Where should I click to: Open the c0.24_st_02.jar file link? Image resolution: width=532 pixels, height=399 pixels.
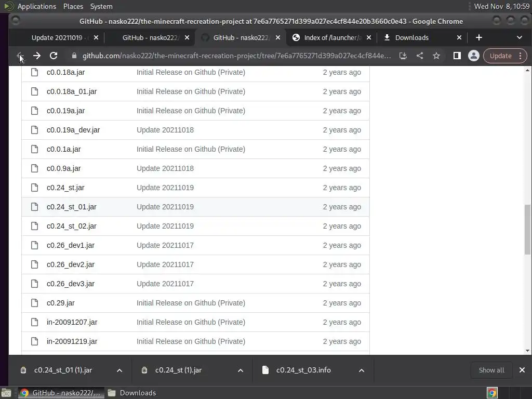72,226
